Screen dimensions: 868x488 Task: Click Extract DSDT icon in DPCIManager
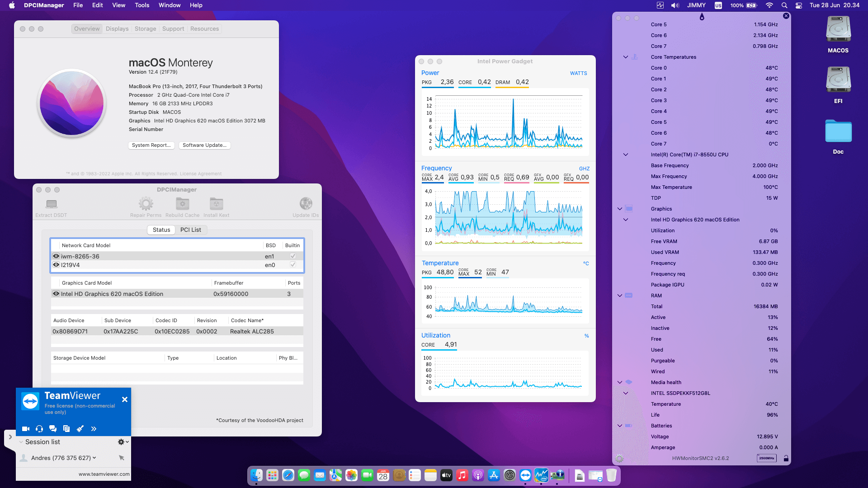pos(52,204)
